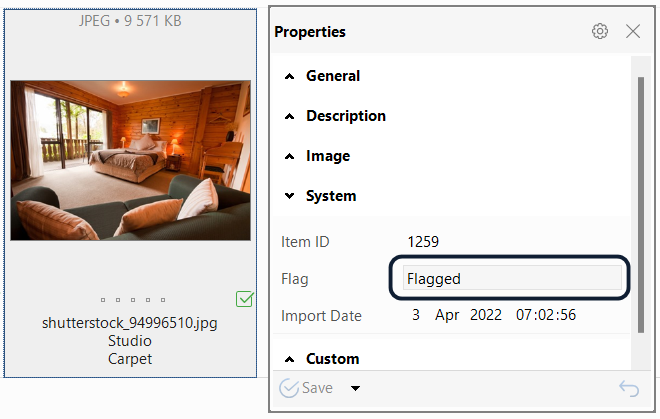Open the Save dropdown arrow

click(x=354, y=389)
